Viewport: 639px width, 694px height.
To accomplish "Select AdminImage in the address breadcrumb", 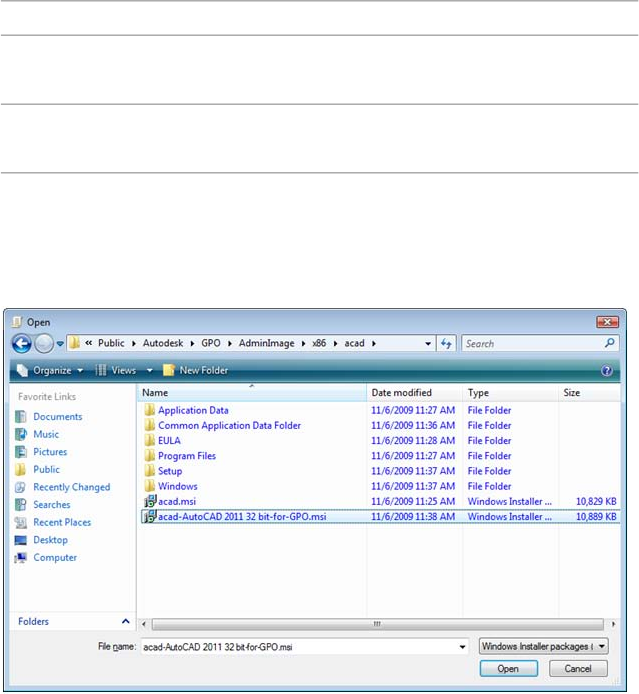I will tap(266, 343).
